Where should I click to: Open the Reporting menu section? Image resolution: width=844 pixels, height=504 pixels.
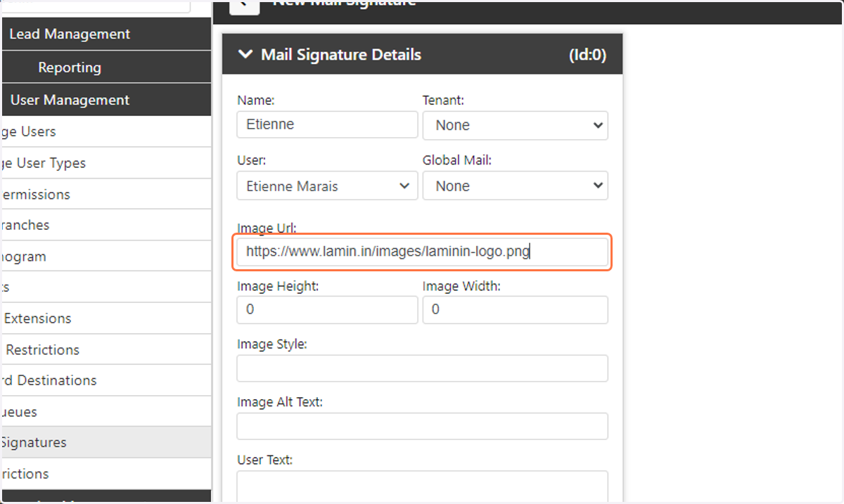[105, 67]
